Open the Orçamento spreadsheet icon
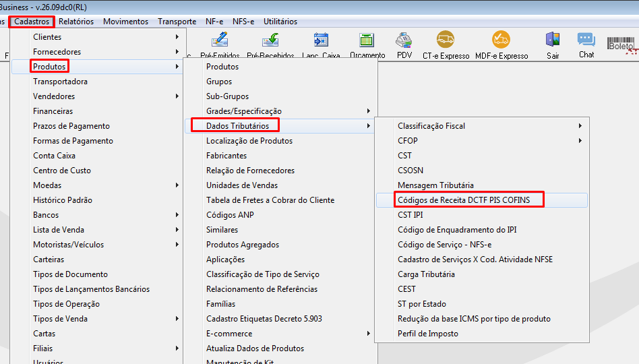Screen dimensions: 639x364 coord(367,40)
